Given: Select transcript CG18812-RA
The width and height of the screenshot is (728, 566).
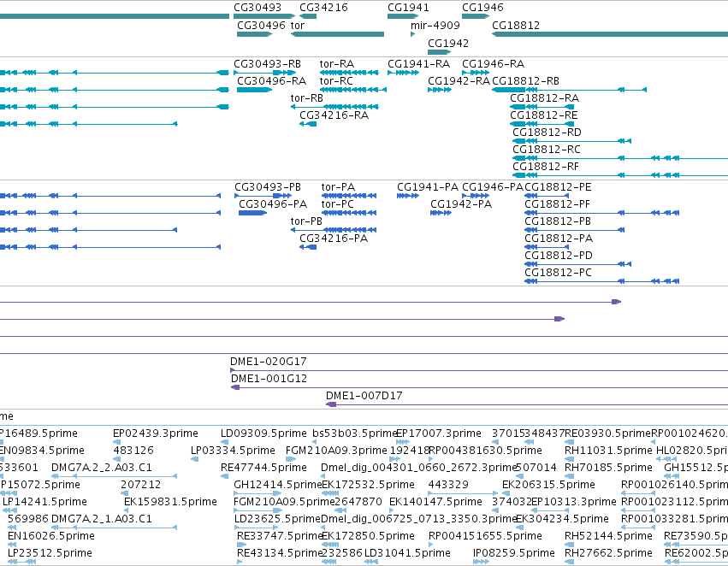Looking at the screenshot, I should point(545,98).
